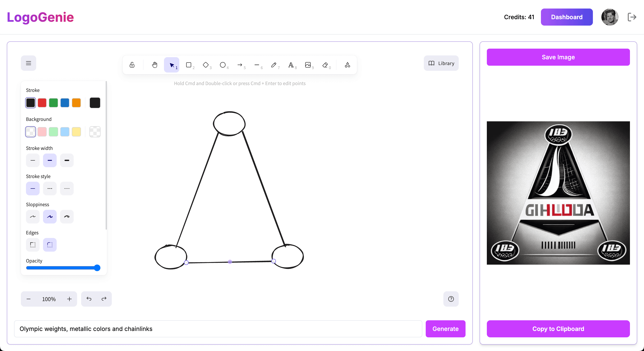The width and height of the screenshot is (644, 351).
Task: Choose light green background color
Action: click(53, 132)
